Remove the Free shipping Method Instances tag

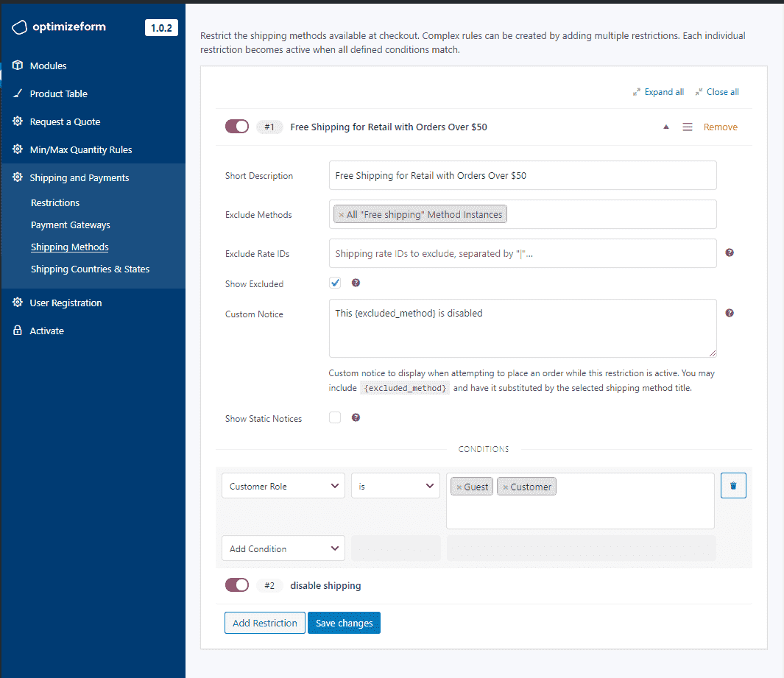pyautogui.click(x=342, y=214)
